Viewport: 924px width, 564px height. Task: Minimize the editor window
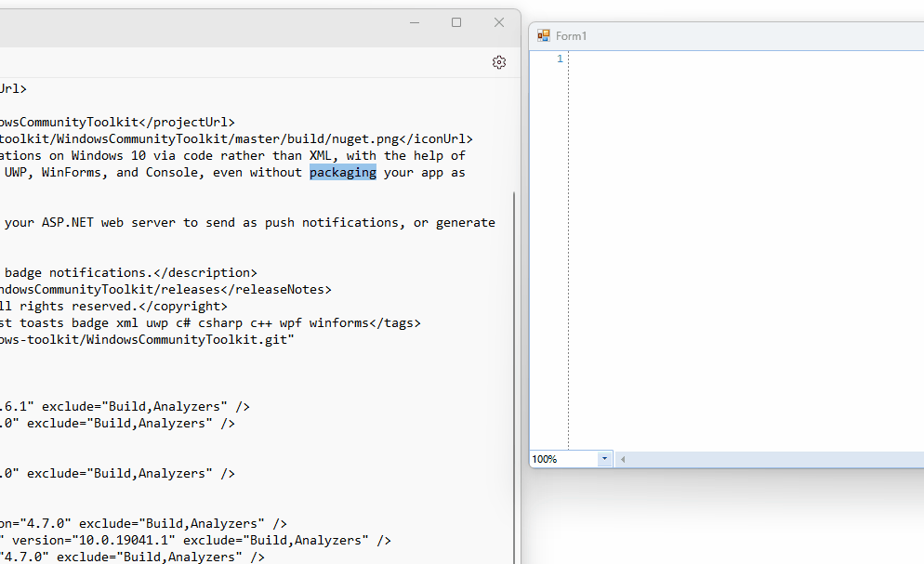(x=414, y=22)
